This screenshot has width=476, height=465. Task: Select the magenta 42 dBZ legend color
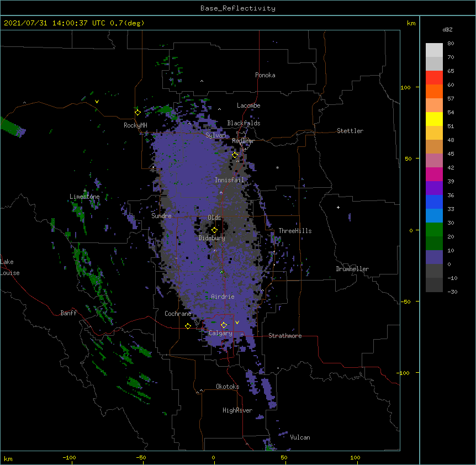(x=434, y=174)
